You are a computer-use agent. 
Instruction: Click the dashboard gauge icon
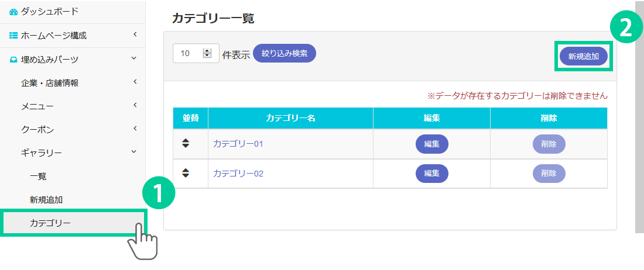click(x=13, y=12)
